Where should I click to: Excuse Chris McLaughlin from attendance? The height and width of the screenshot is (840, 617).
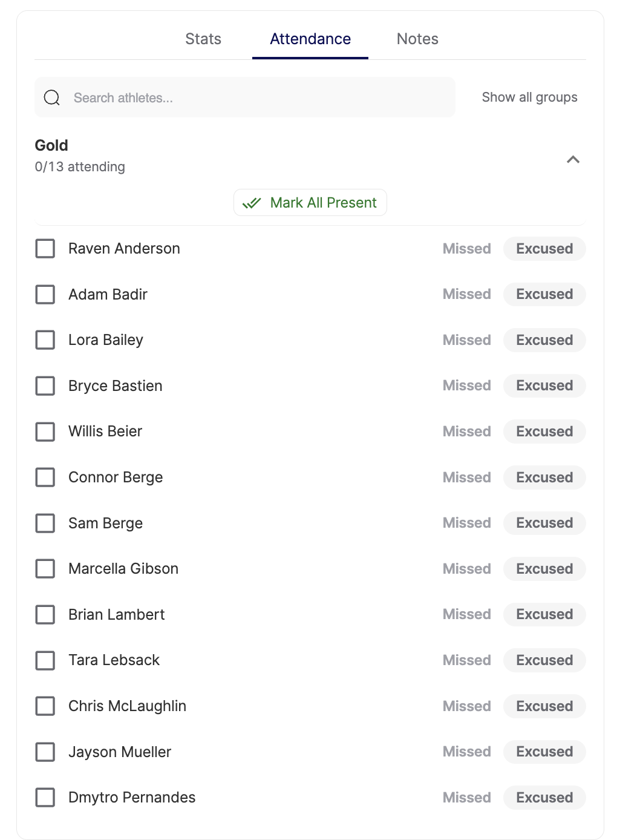[544, 706]
